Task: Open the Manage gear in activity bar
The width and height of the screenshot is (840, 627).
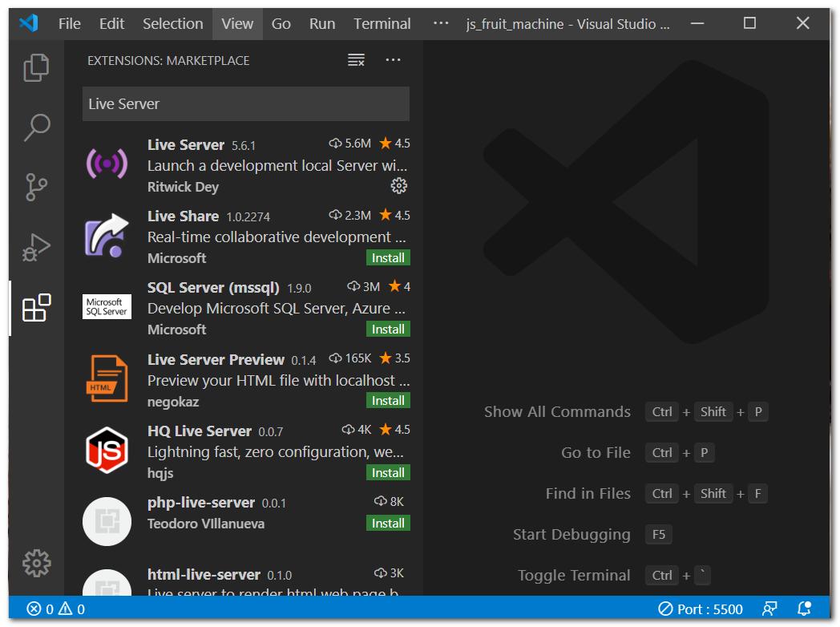Action: [36, 563]
